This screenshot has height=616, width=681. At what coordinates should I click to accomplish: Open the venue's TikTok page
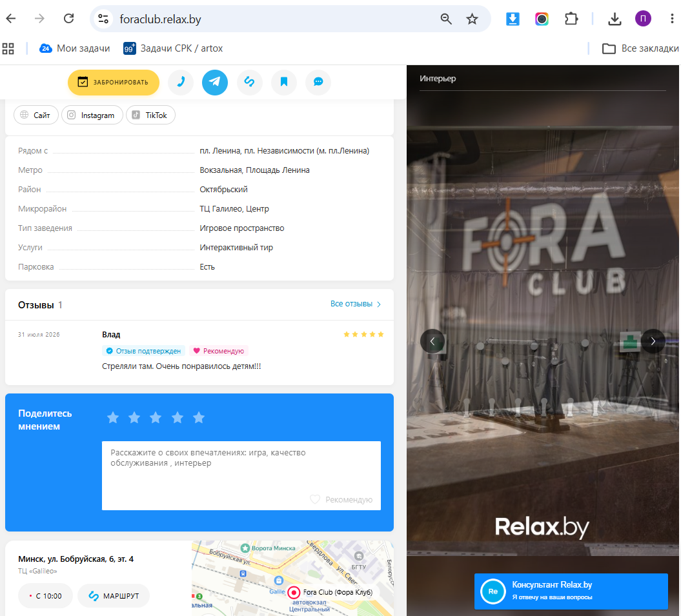pos(150,115)
